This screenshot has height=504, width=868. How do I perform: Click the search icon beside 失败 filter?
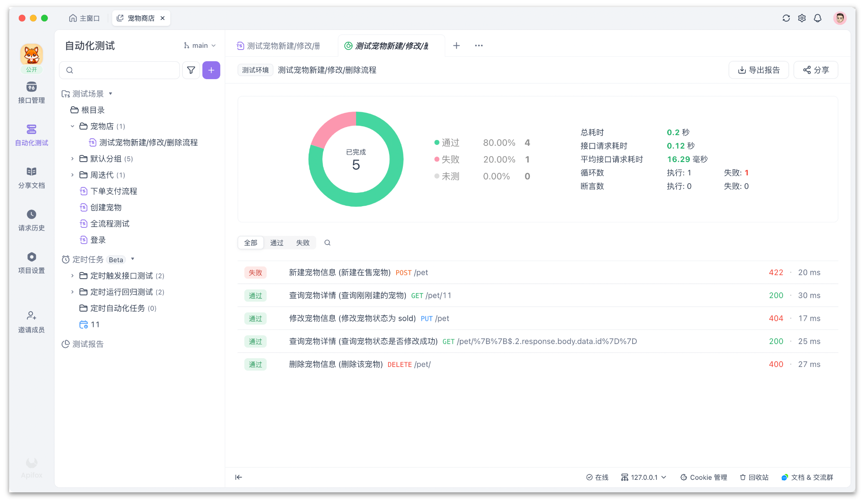tap(327, 243)
